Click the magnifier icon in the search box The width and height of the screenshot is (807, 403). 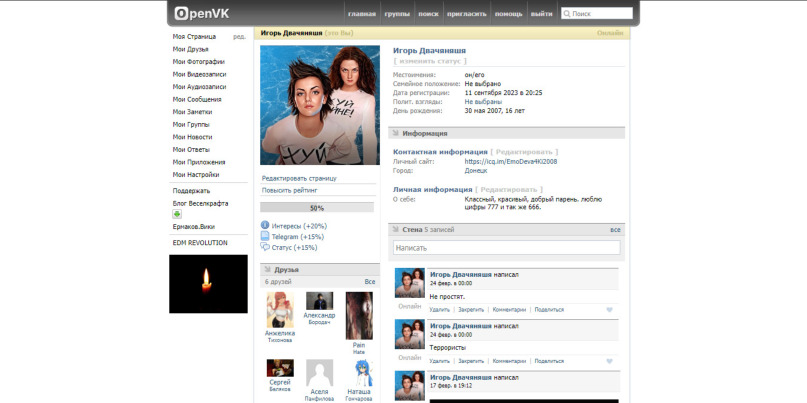568,15
